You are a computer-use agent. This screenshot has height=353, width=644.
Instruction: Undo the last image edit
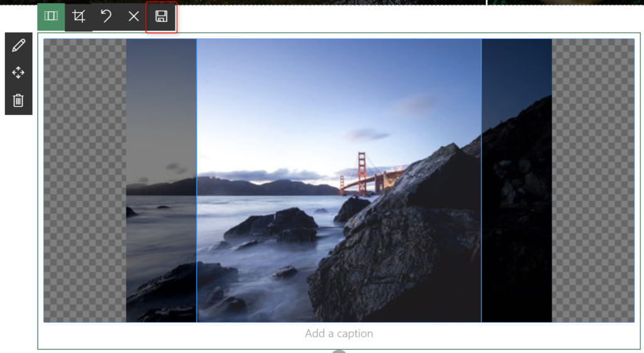[x=106, y=17]
